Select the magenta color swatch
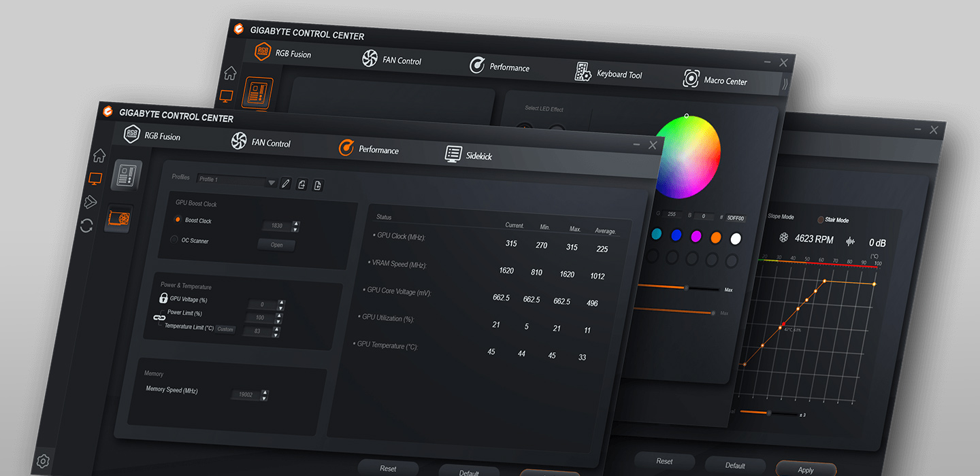This screenshot has height=476, width=980. 696,236
